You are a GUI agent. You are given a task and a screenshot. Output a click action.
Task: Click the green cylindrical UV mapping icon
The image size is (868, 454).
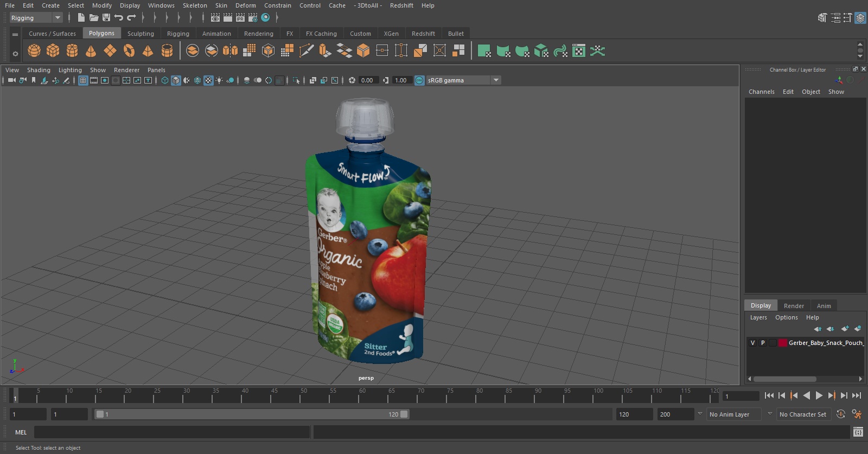coord(503,51)
